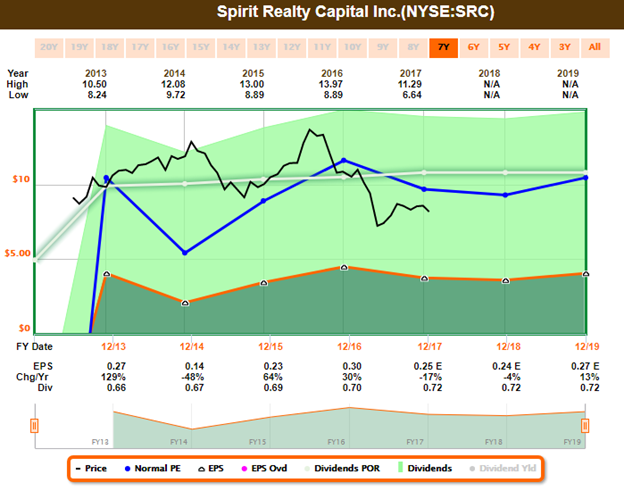This screenshot has width=624, height=491.
Task: Click the 12/14 EPS triangle marker
Action: pyautogui.click(x=185, y=303)
